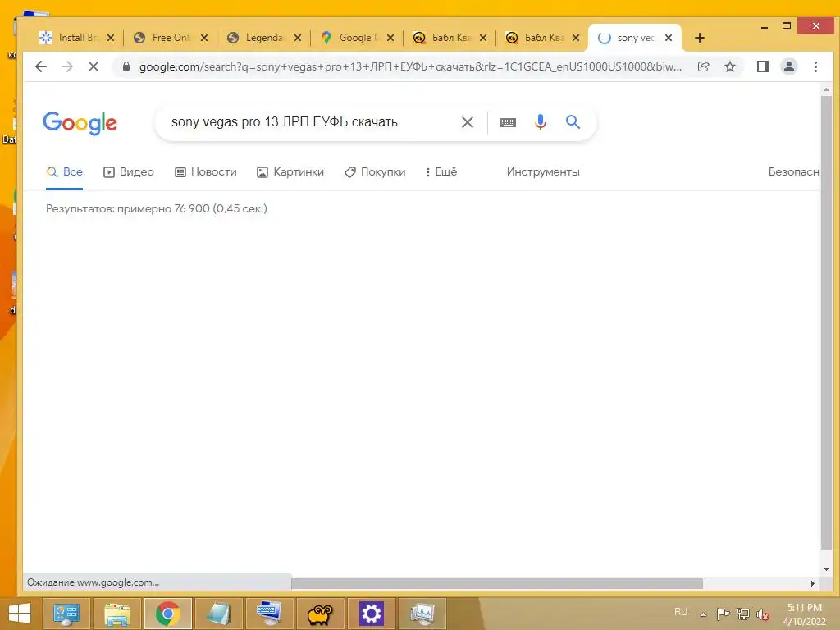Open the Безопасн safe search setting
The width and height of the screenshot is (840, 630).
coord(793,172)
